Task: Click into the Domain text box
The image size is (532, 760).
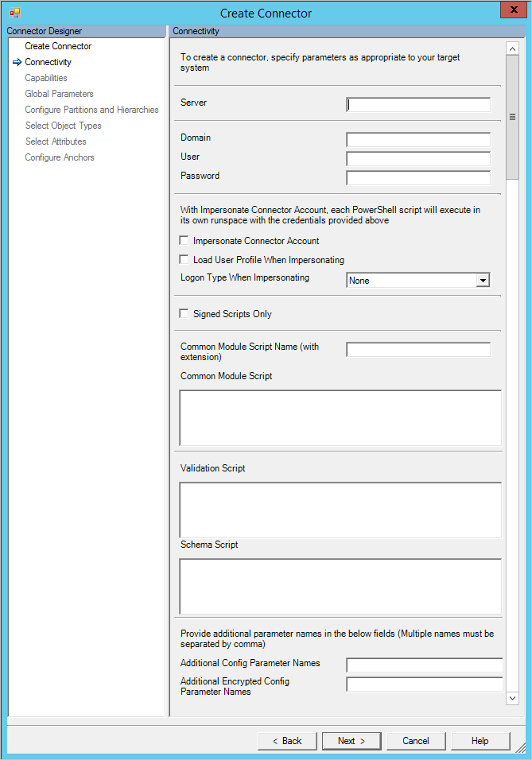Action: pyautogui.click(x=418, y=140)
